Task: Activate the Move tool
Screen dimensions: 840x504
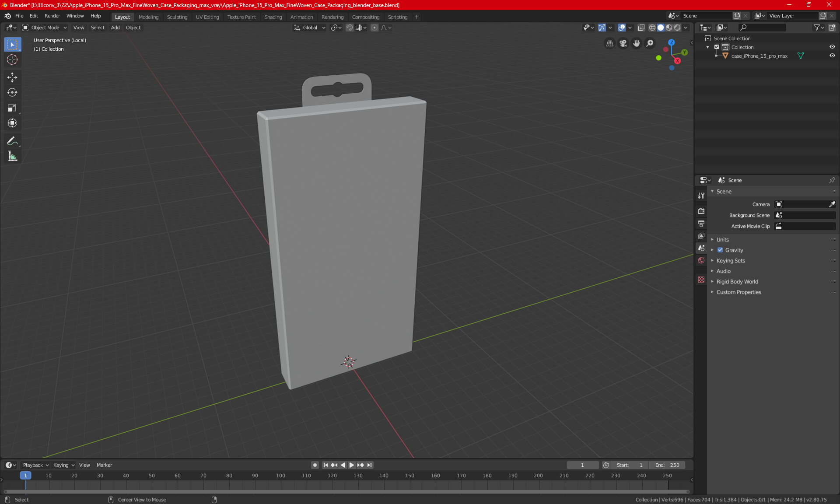Action: coord(12,77)
